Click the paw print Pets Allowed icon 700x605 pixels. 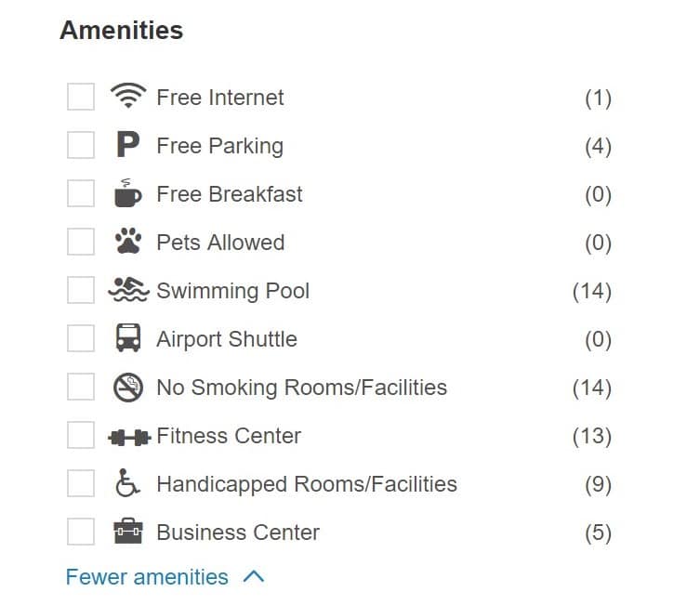click(x=128, y=241)
